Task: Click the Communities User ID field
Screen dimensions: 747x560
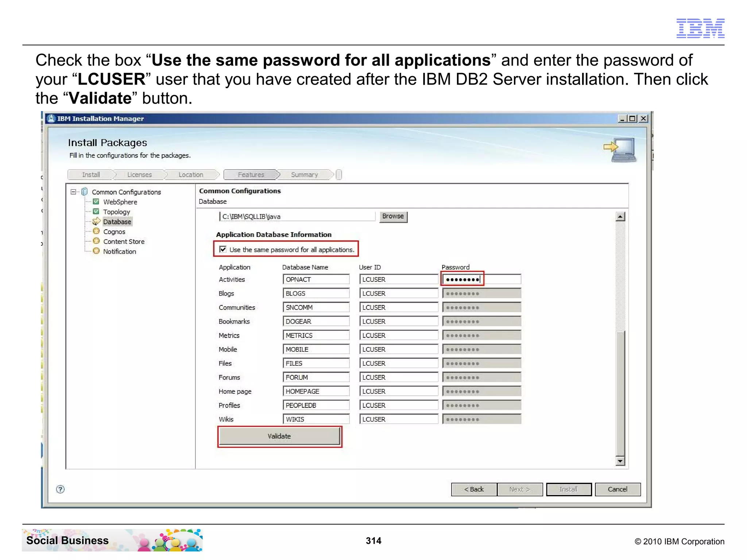Action: [x=399, y=307]
